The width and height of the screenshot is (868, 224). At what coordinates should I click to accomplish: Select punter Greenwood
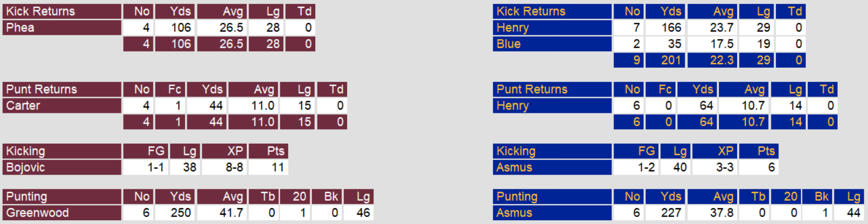(x=37, y=213)
